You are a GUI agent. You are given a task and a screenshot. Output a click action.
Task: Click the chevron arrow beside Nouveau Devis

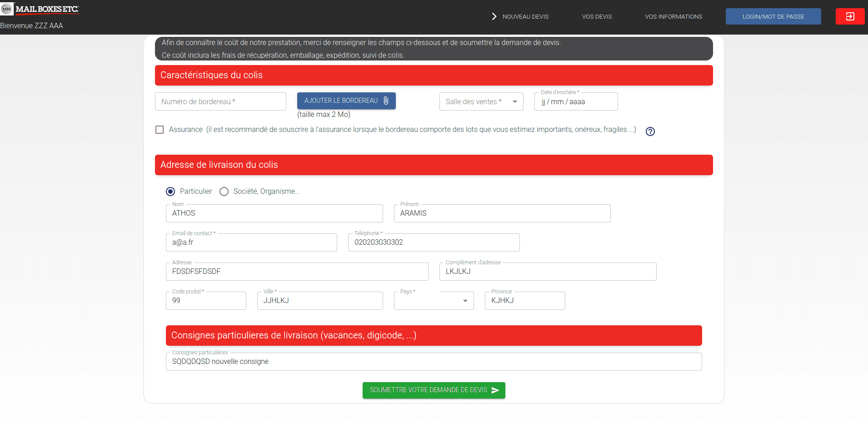[494, 16]
